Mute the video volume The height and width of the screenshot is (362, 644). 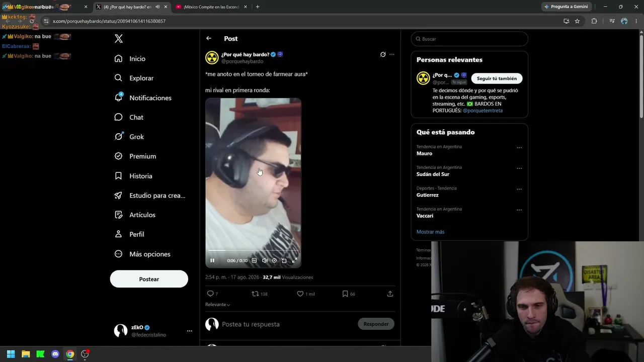click(265, 260)
